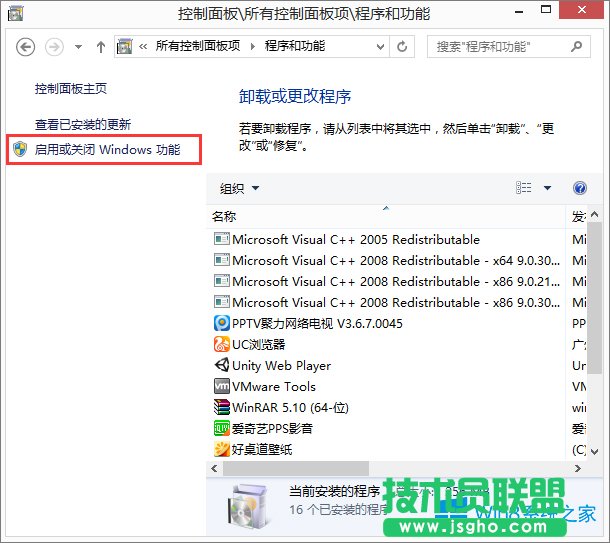The image size is (610, 543).
Task: Minimize the Programs and Features window
Action: (x=519, y=12)
